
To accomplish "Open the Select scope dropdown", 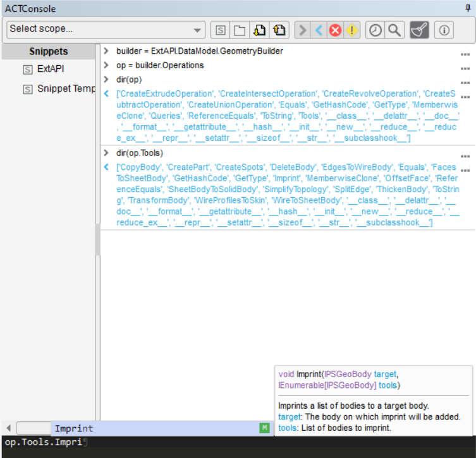I will tap(106, 29).
